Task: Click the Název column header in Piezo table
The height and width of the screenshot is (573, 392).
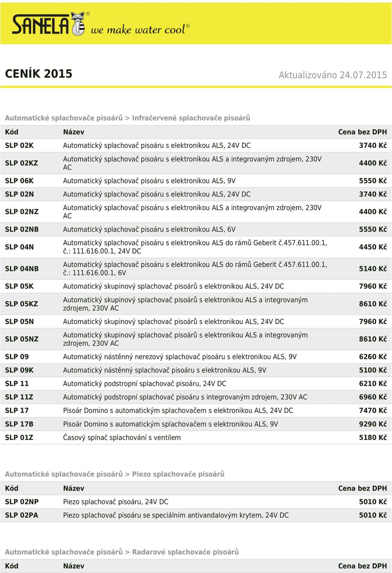Action: pyautogui.click(x=73, y=488)
